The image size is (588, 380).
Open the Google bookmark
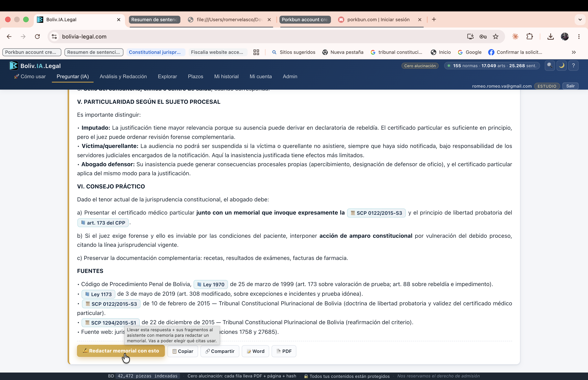pos(469,52)
